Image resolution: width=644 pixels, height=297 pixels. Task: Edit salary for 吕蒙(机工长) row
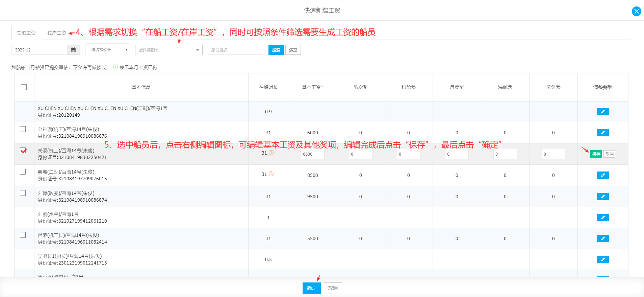pyautogui.click(x=602, y=238)
